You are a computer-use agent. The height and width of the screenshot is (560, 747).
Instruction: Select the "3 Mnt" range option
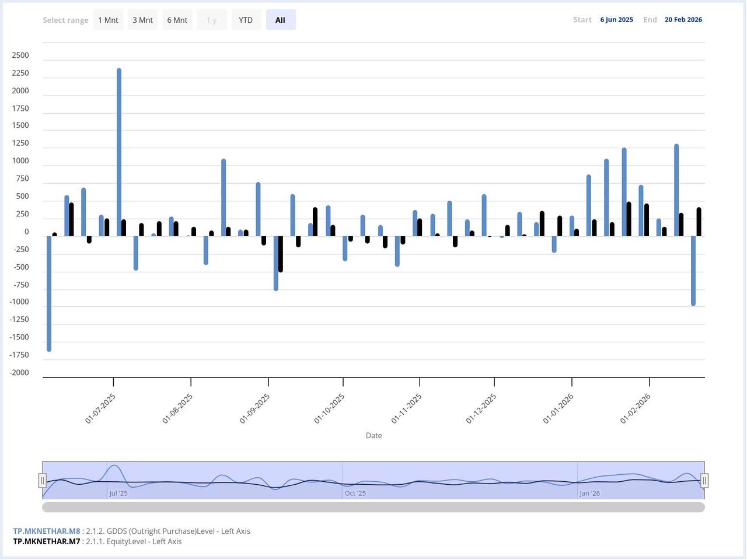pyautogui.click(x=142, y=19)
